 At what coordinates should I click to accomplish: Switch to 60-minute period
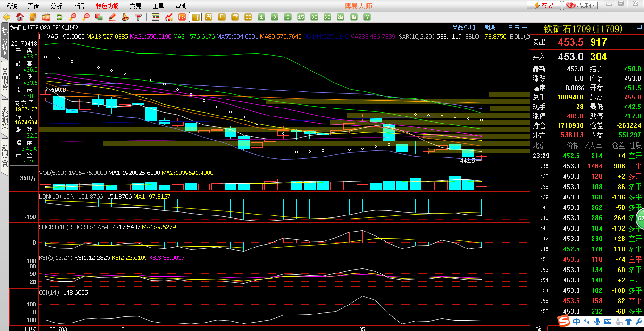click(x=327, y=17)
